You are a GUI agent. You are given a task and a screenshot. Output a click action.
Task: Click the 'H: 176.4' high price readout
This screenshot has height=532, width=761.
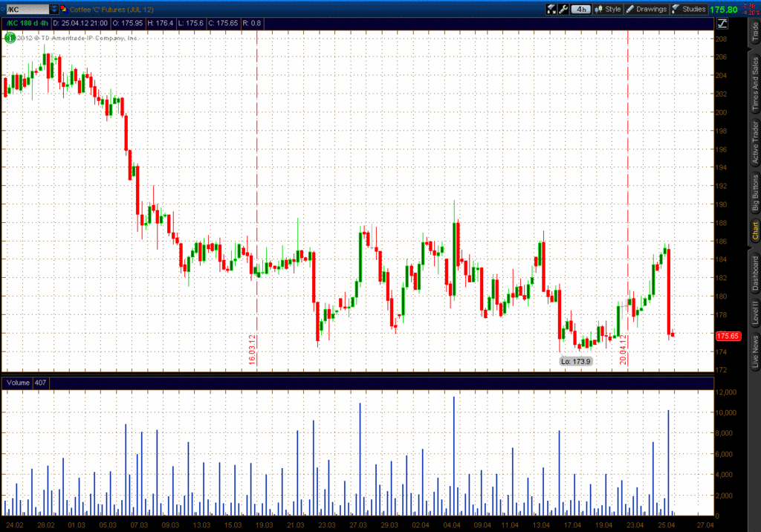coord(161,23)
